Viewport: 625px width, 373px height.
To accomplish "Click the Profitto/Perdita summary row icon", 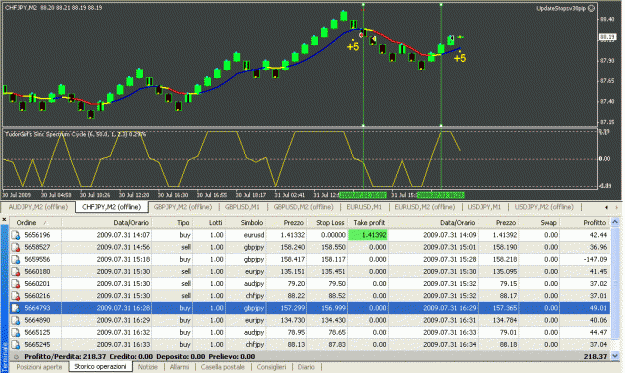I will 16,357.
